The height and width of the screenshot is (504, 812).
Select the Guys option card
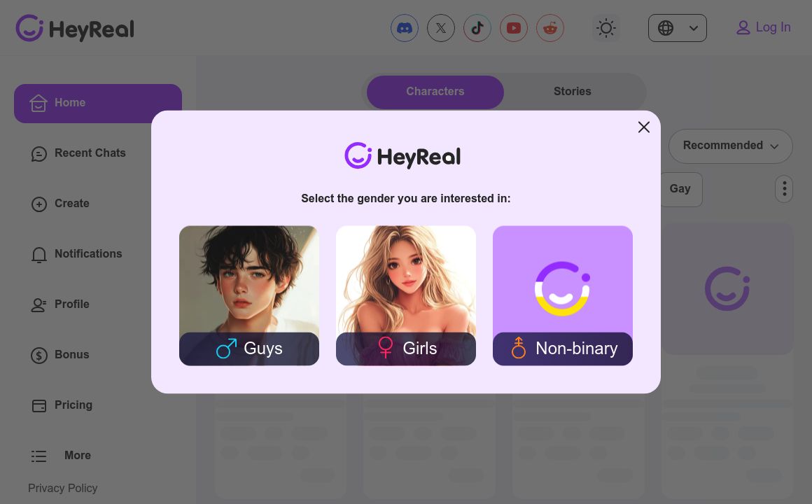pos(249,296)
